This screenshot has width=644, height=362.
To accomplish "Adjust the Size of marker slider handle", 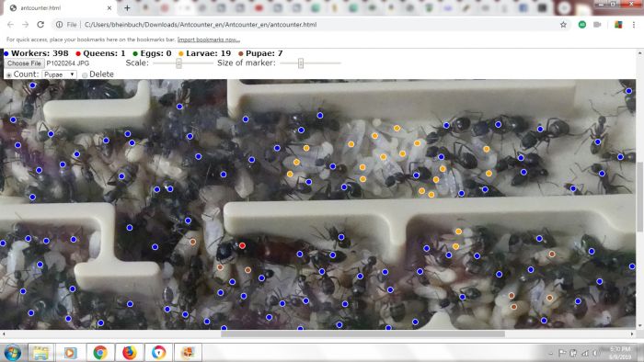I will [301, 63].
